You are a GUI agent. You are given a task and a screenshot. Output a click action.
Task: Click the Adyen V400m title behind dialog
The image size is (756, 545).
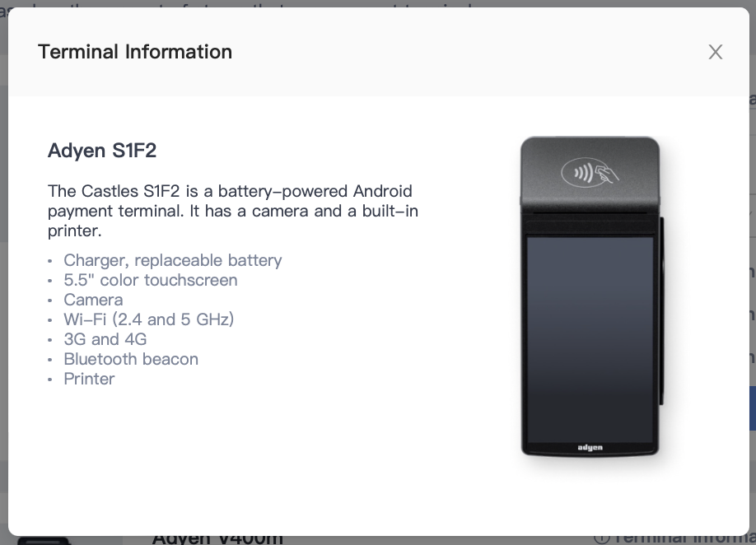(x=217, y=538)
